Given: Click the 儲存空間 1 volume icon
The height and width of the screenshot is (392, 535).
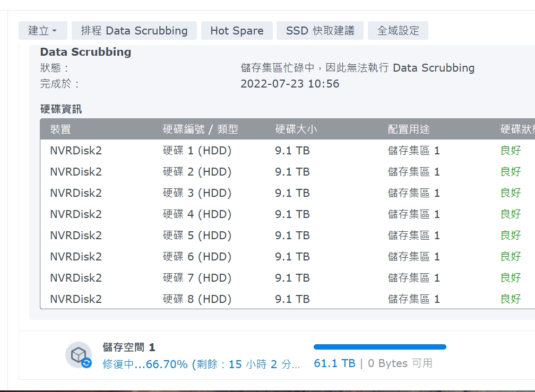Looking at the screenshot, I should point(79,355).
